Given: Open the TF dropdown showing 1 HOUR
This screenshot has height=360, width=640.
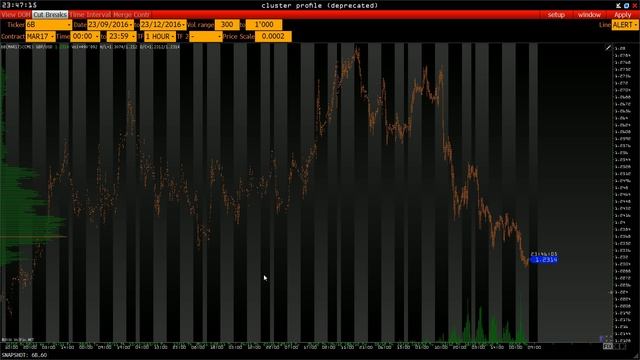Looking at the screenshot, I should [160, 36].
